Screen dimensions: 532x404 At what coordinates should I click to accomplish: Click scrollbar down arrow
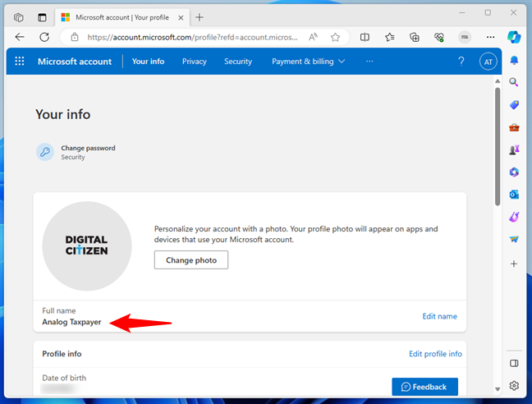(498, 389)
